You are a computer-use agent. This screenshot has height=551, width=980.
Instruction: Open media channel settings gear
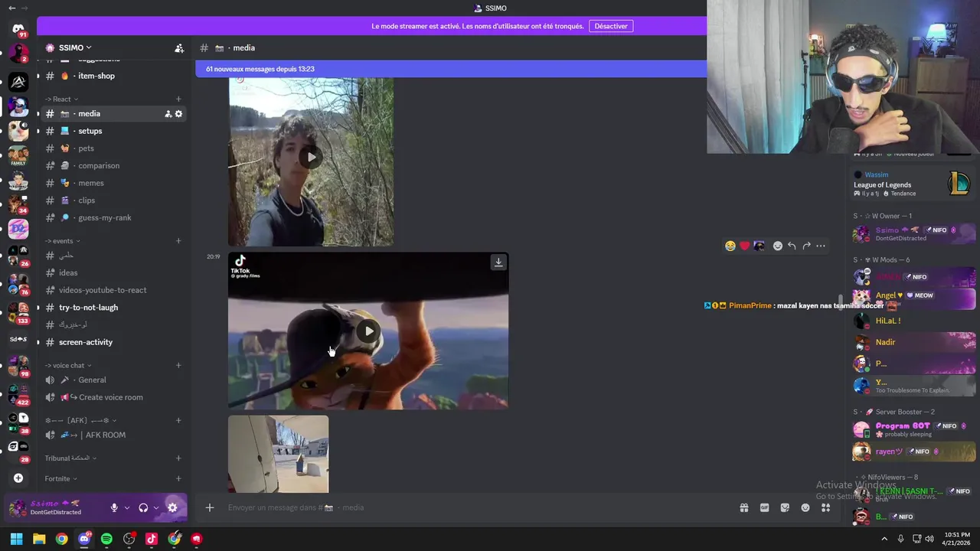click(179, 114)
